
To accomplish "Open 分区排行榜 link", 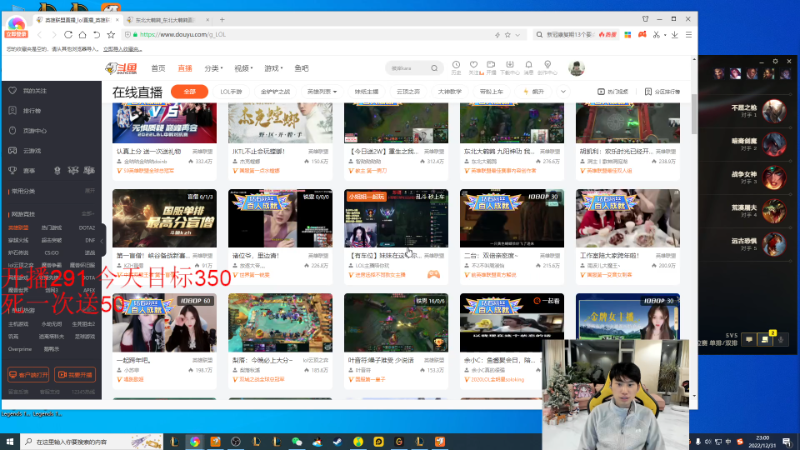I will [662, 92].
